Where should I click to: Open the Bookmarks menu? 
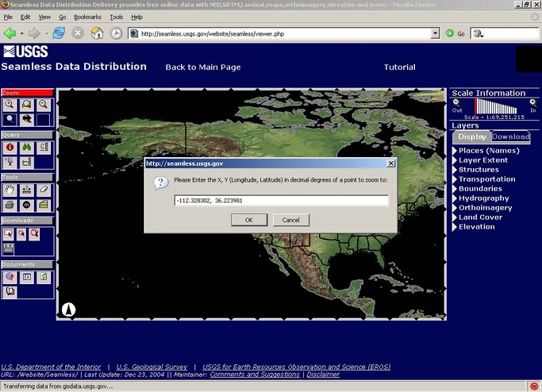tap(87, 17)
